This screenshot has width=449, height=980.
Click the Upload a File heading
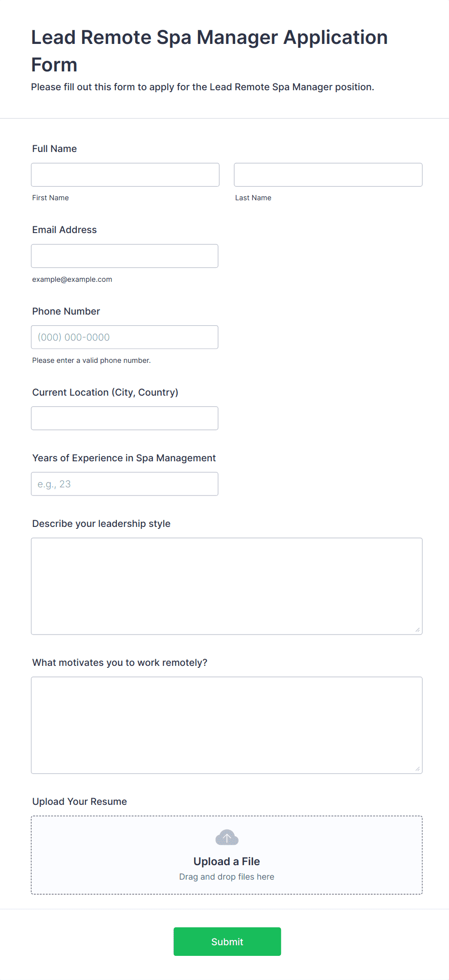[227, 861]
